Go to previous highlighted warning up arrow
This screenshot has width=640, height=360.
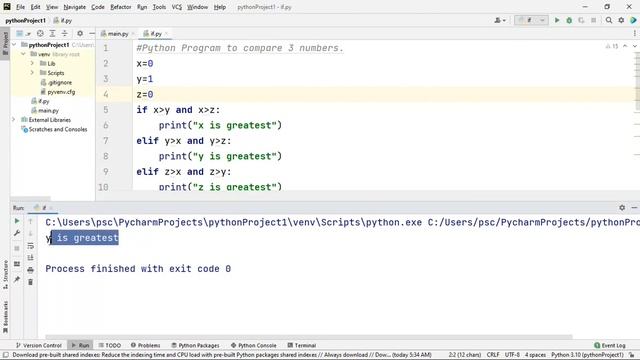(625, 46)
